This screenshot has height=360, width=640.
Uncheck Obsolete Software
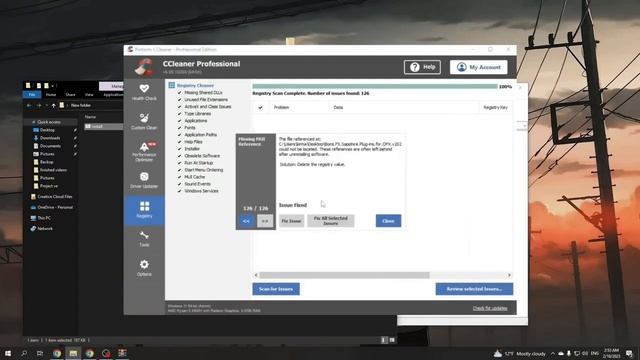click(x=180, y=156)
